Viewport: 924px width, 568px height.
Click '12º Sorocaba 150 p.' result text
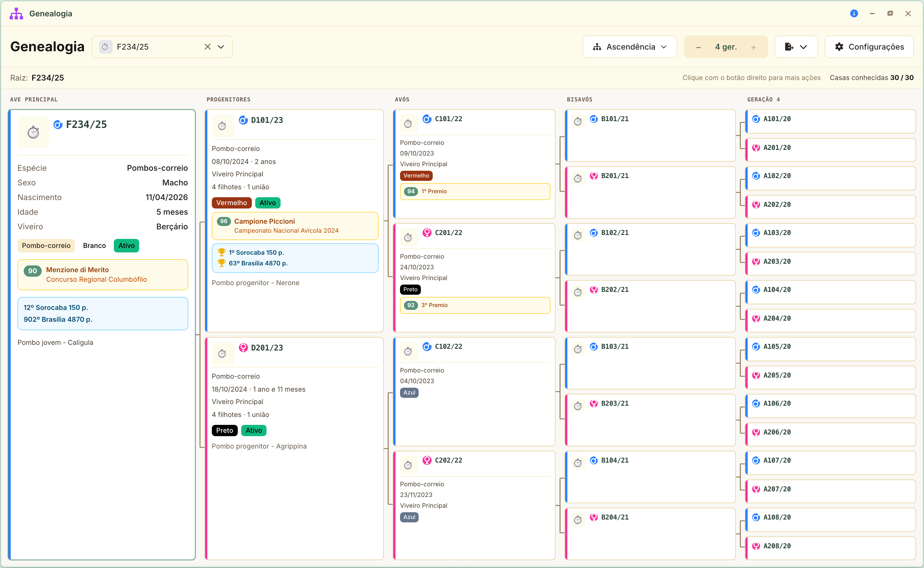point(55,307)
